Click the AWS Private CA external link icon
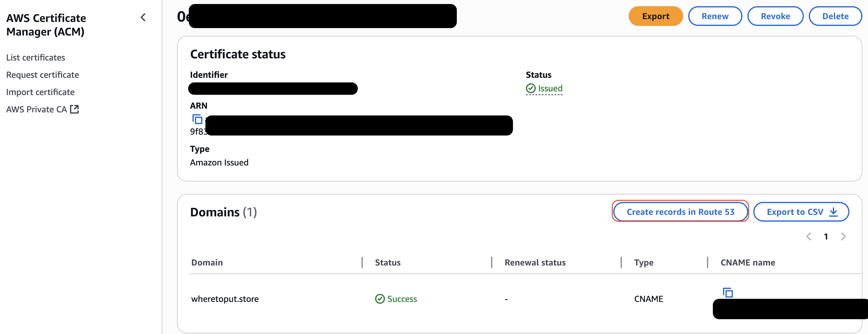The width and height of the screenshot is (868, 334). [74, 109]
